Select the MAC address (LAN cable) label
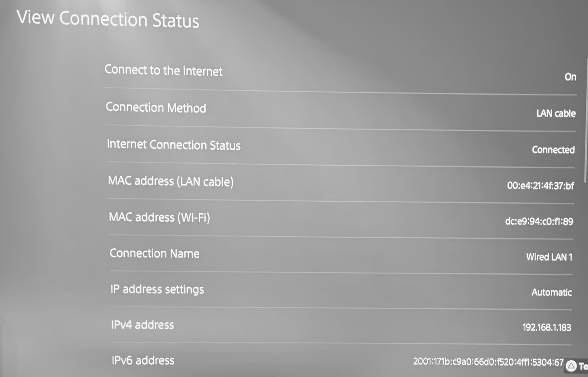The height and width of the screenshot is (377, 588). click(170, 181)
